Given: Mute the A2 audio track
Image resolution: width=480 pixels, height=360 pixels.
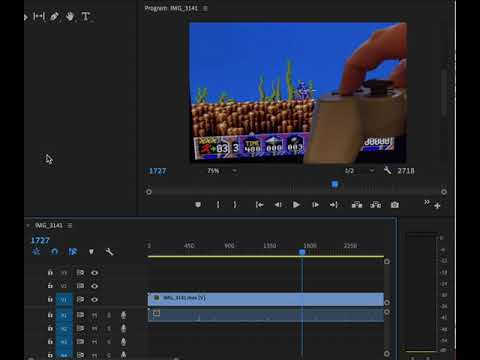Looking at the screenshot, I should [95, 328].
